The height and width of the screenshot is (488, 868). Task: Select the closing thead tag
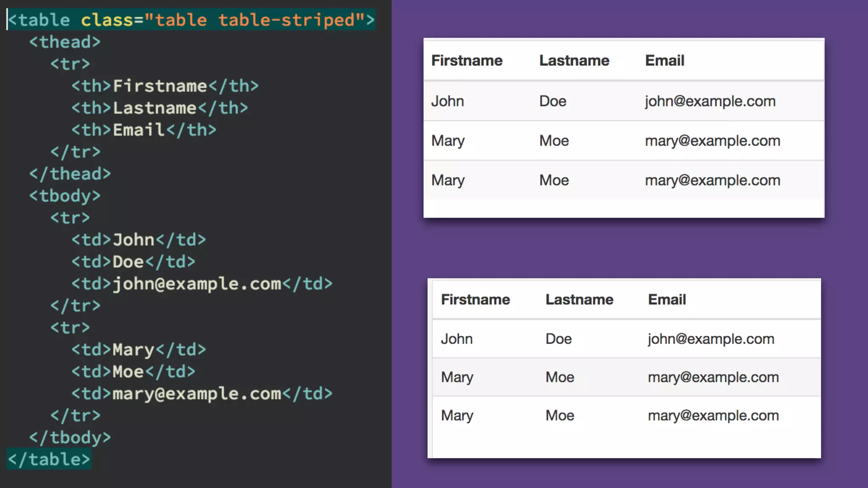(x=70, y=174)
